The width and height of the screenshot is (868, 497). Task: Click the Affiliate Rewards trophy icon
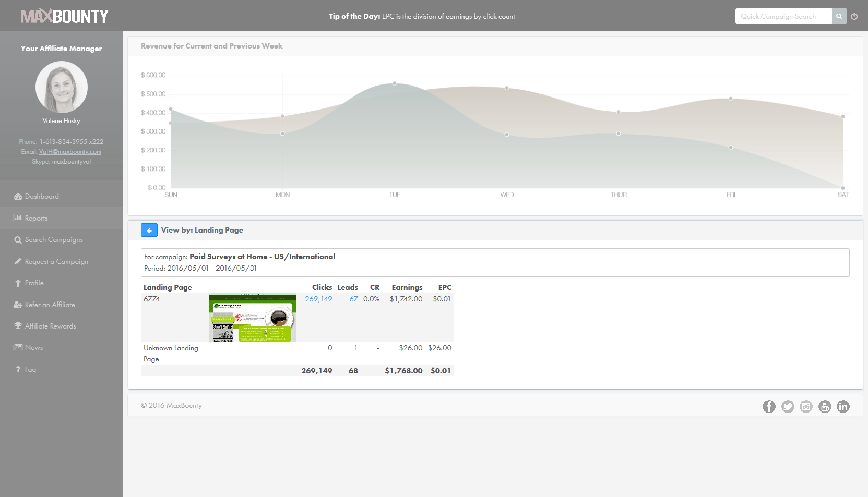tap(18, 326)
